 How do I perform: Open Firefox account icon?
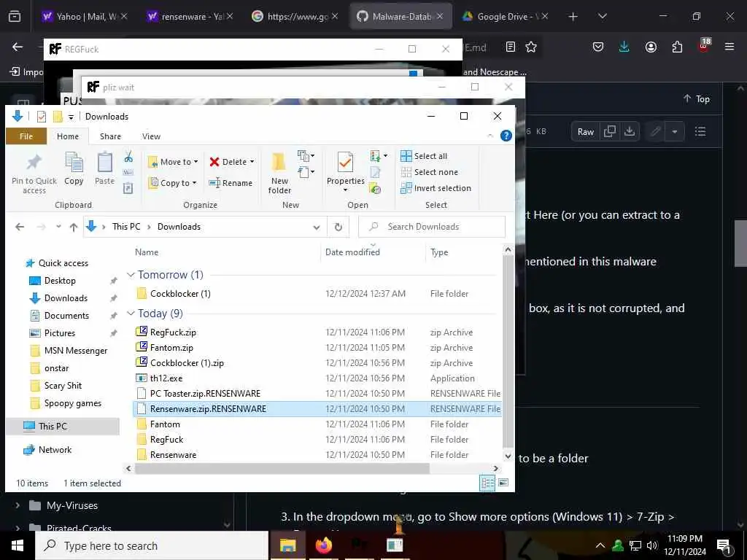tap(651, 47)
